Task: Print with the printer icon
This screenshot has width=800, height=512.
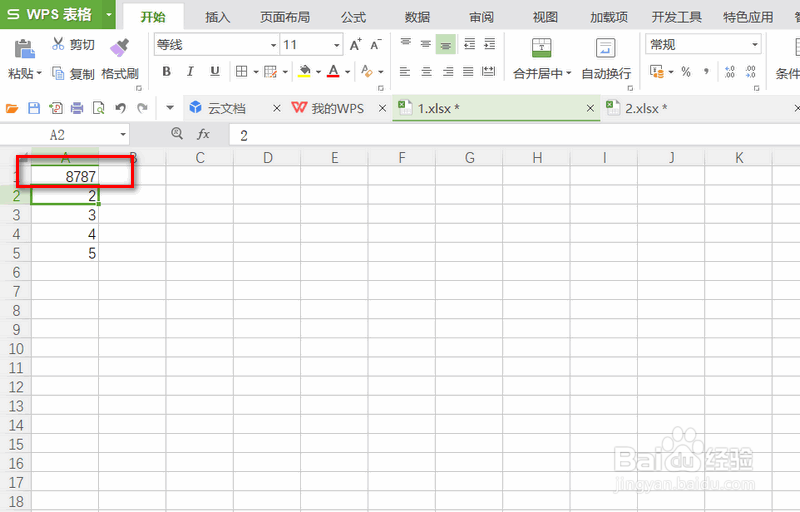Action: (x=77, y=108)
